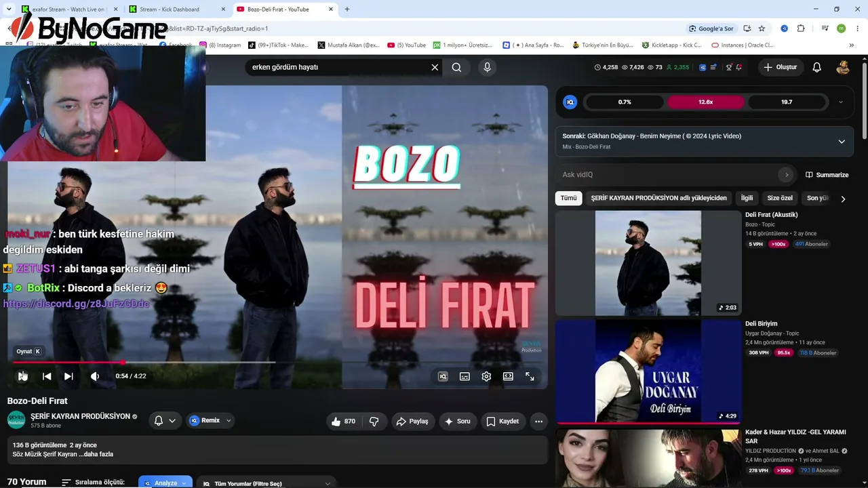Screen dimensions: 868x488
Task: Click the Soru ask button
Action: (x=457, y=421)
